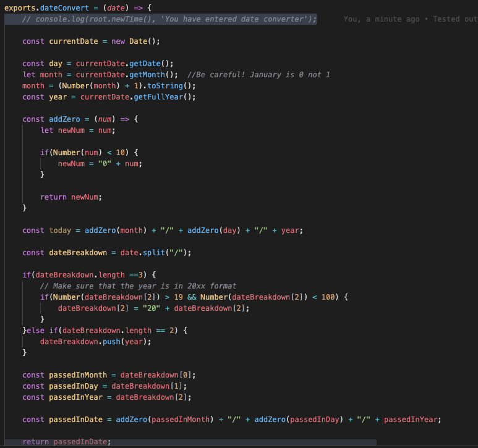
Task: Click 'return passedInDate;' statement
Action: [66, 442]
